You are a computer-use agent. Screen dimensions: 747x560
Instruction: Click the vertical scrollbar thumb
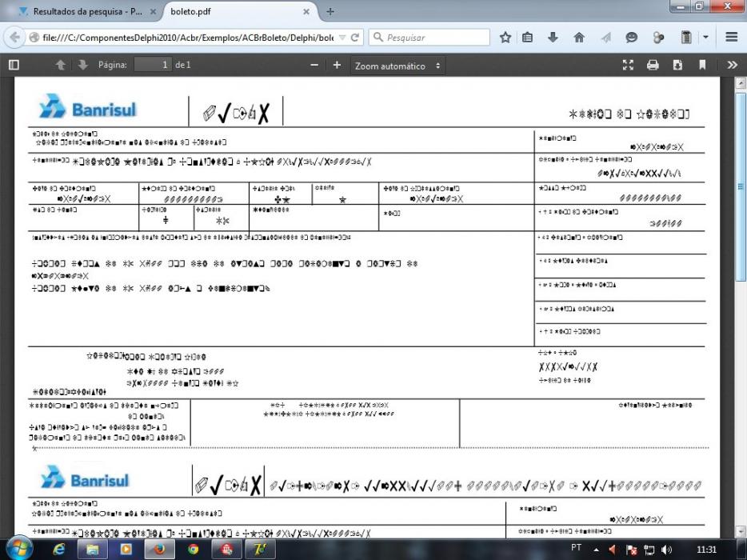click(x=741, y=186)
